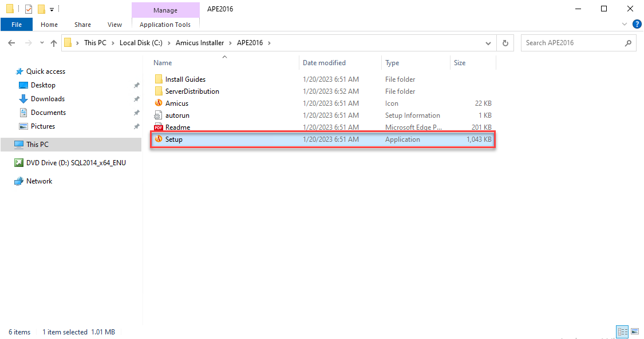Screen dimensions: 644x339
Task: Open the Home ribbon tab
Action: tap(49, 25)
